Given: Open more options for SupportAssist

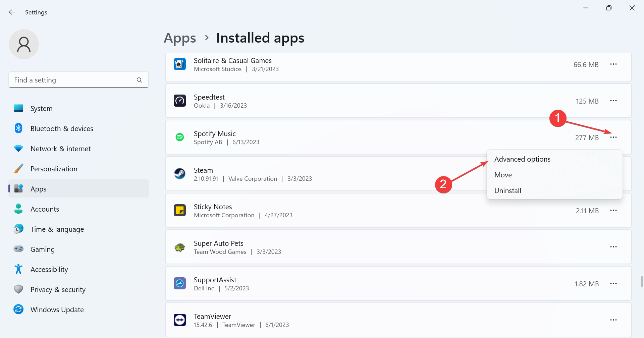Looking at the screenshot, I should click(x=613, y=284).
